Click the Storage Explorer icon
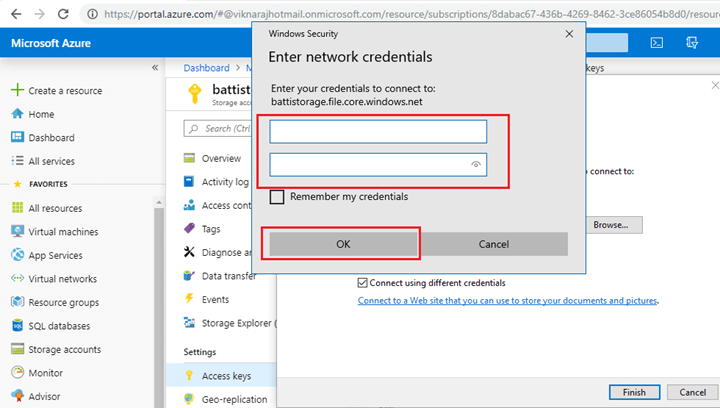The image size is (720, 408). [x=189, y=322]
